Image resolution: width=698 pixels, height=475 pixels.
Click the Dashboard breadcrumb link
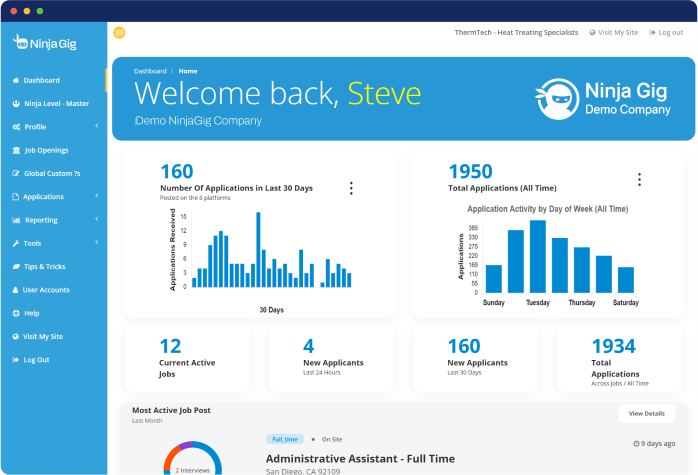point(150,71)
